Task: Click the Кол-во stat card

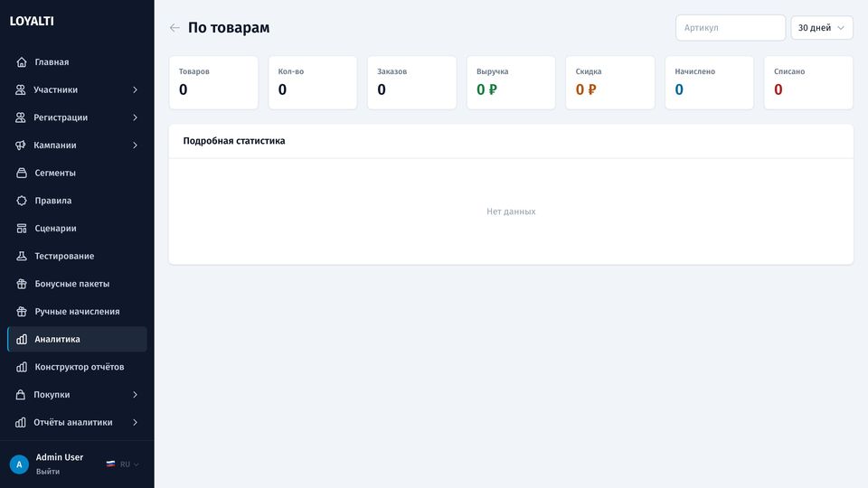Action: coord(313,82)
